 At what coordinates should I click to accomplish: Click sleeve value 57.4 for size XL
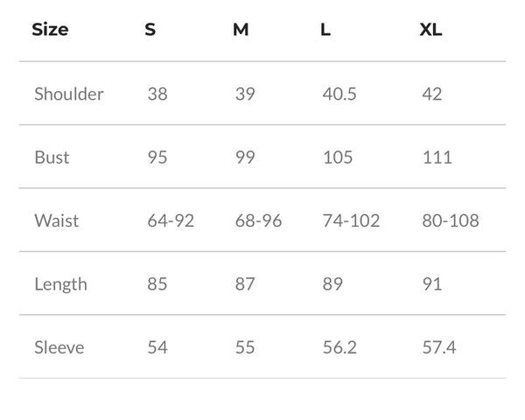coord(439,347)
